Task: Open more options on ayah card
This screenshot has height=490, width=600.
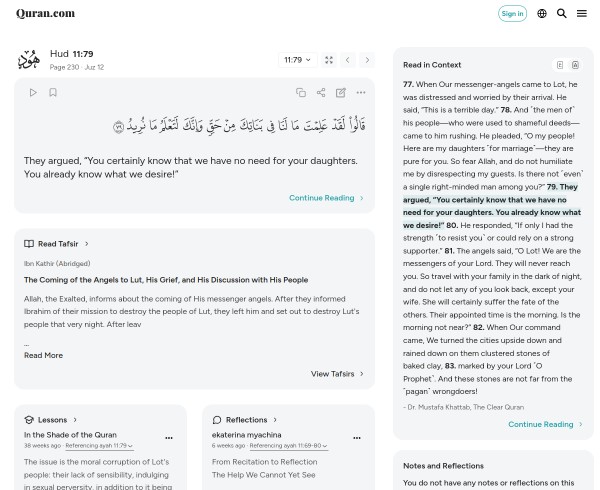Action: click(360, 93)
